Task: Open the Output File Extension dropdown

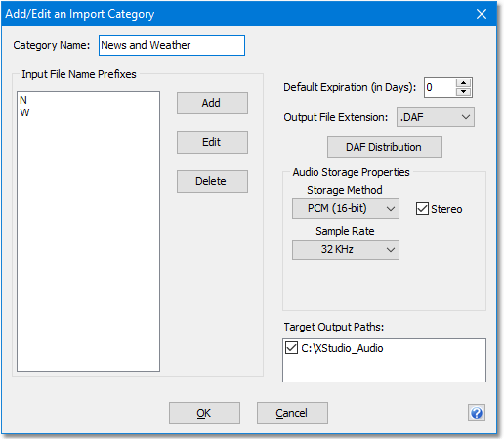Action: tap(436, 117)
